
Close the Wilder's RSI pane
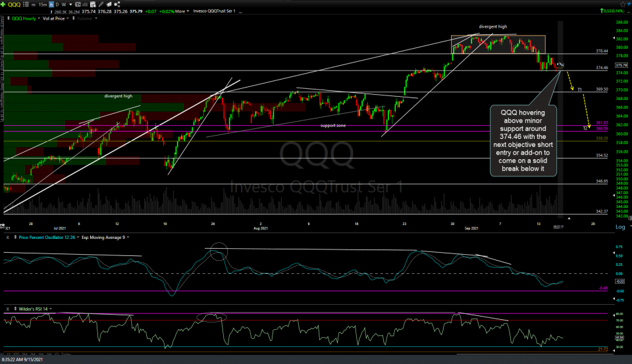pyautogui.click(x=7, y=309)
